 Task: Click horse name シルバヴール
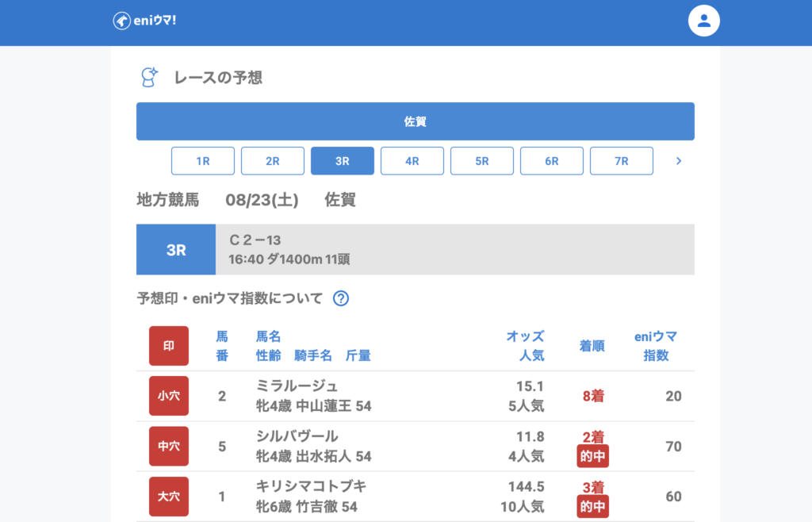coord(297,436)
